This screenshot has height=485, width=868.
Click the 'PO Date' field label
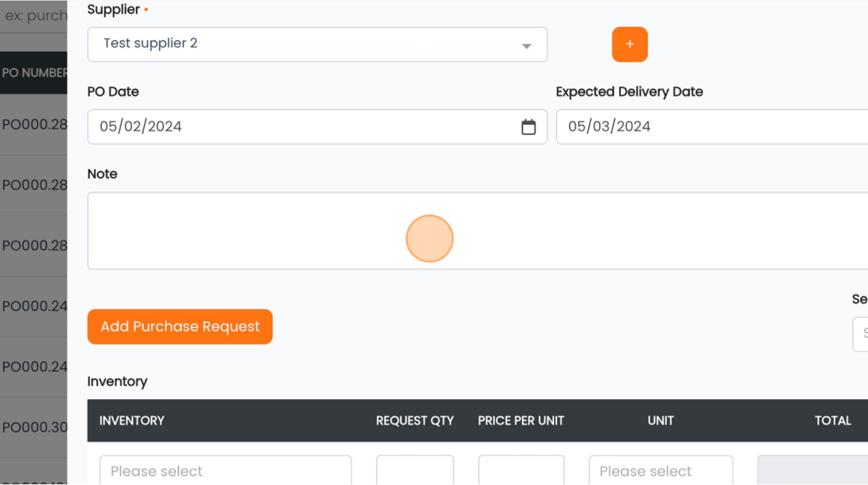point(113,91)
